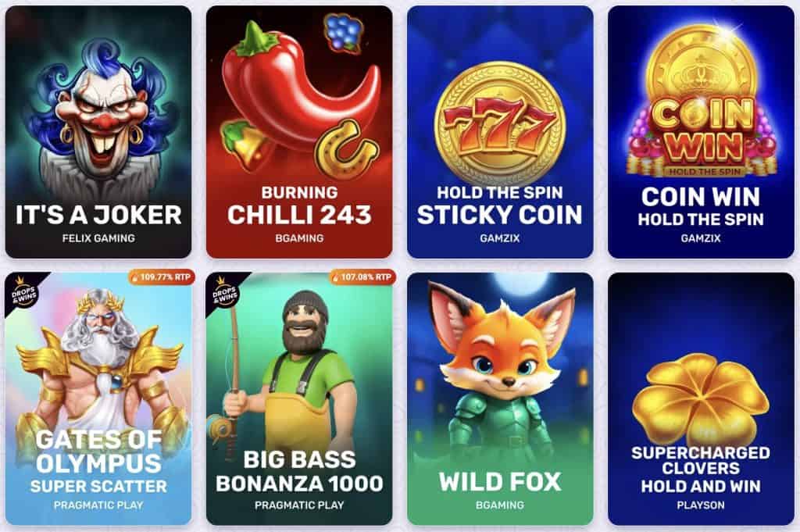Click the 107.08% RTP badge

point(362,277)
